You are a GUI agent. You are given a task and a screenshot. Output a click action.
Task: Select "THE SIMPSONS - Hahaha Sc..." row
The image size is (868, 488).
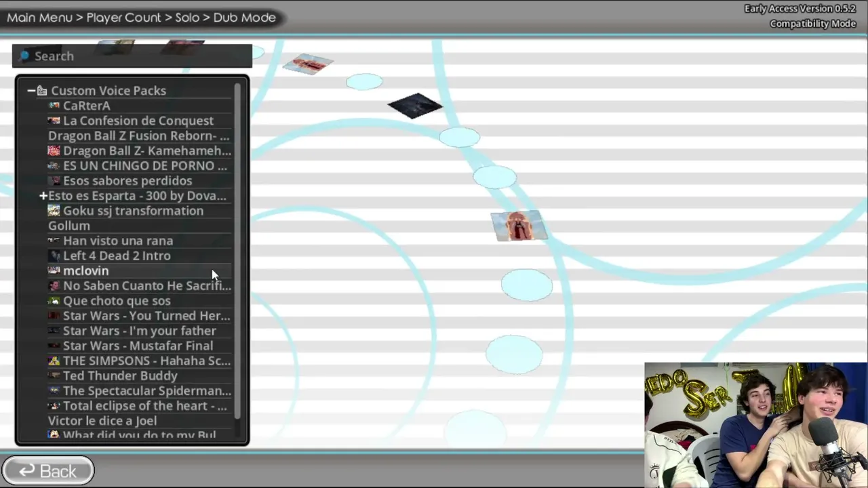pos(139,361)
